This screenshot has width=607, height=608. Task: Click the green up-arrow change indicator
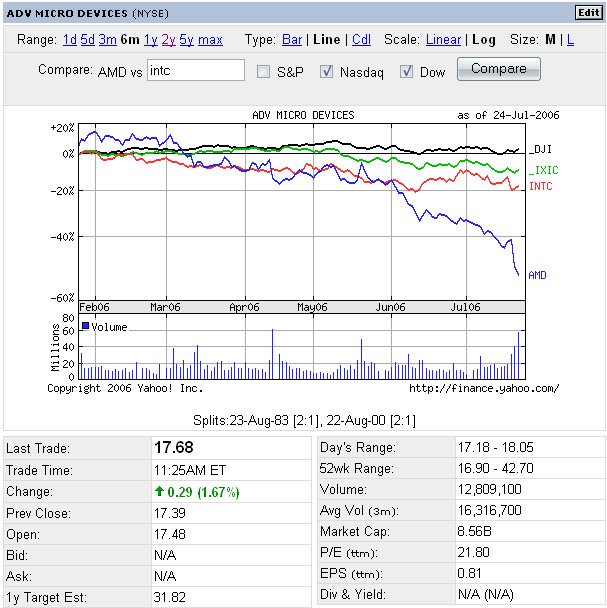coord(159,491)
